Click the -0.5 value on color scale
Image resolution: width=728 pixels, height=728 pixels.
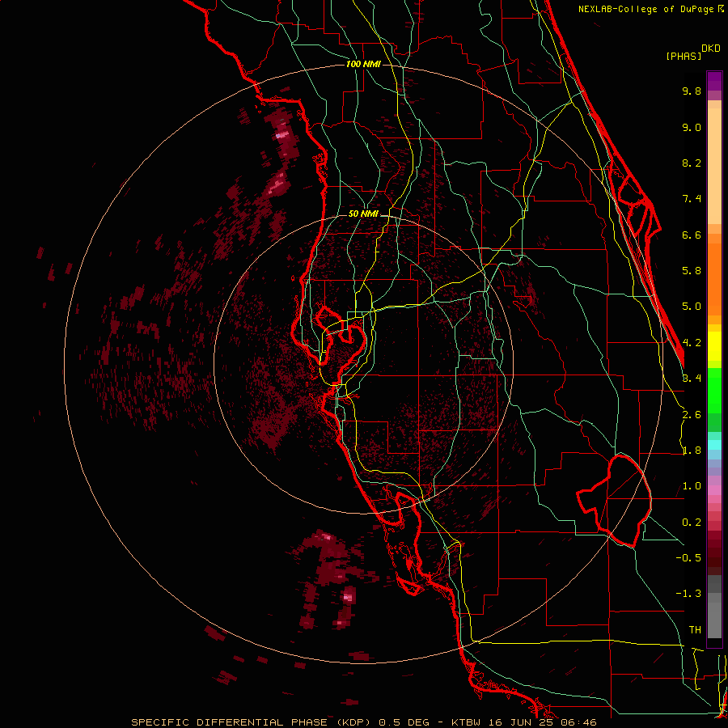[688, 558]
